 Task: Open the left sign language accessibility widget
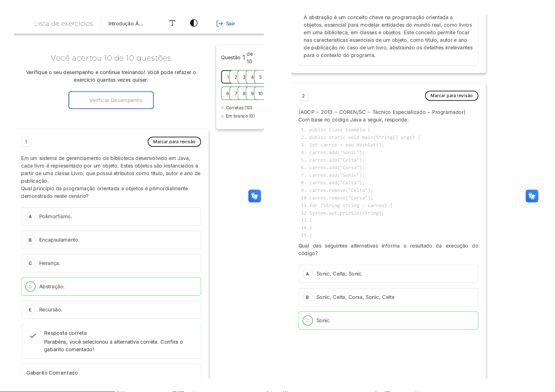coord(254,196)
